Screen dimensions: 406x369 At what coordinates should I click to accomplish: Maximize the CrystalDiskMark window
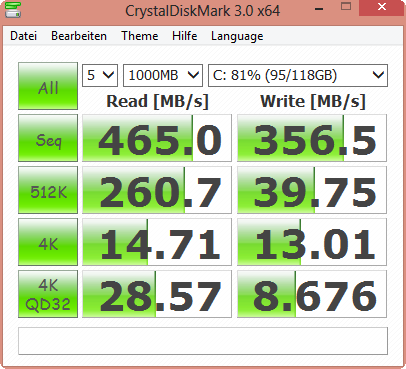[346, 7]
